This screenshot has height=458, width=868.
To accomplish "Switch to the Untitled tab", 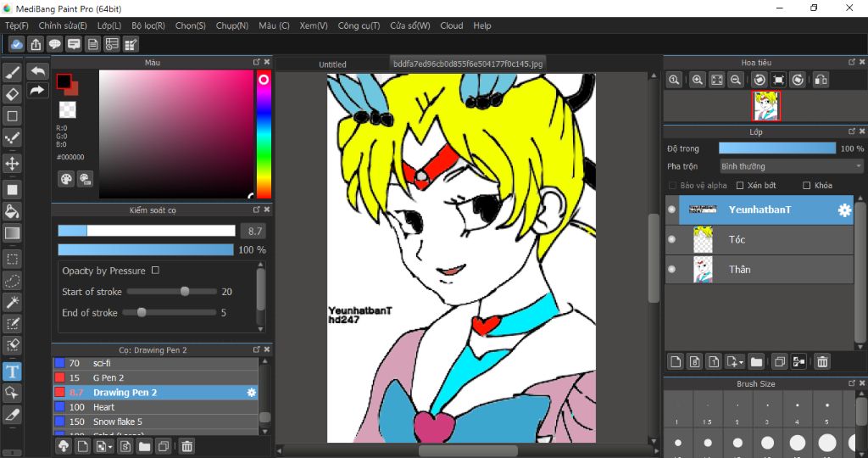I will pos(332,64).
